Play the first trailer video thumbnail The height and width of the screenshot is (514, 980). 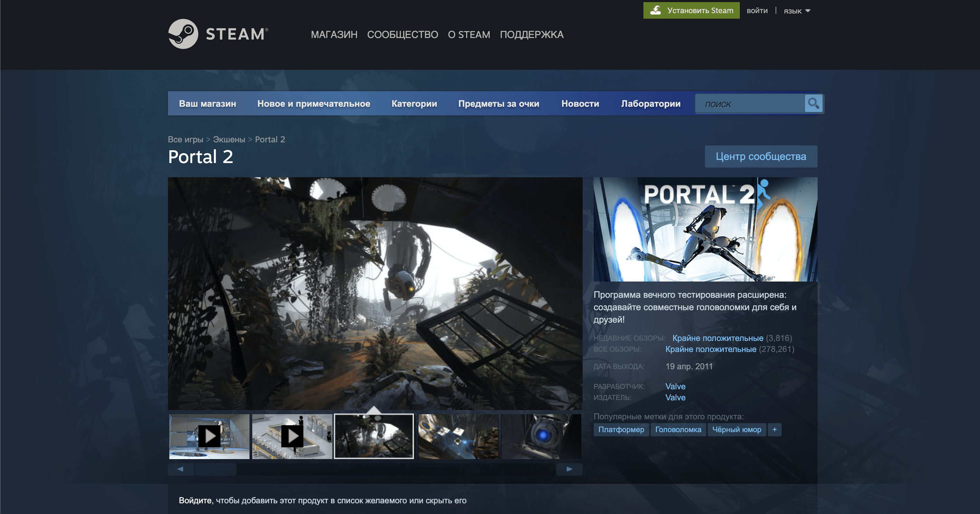click(x=209, y=436)
